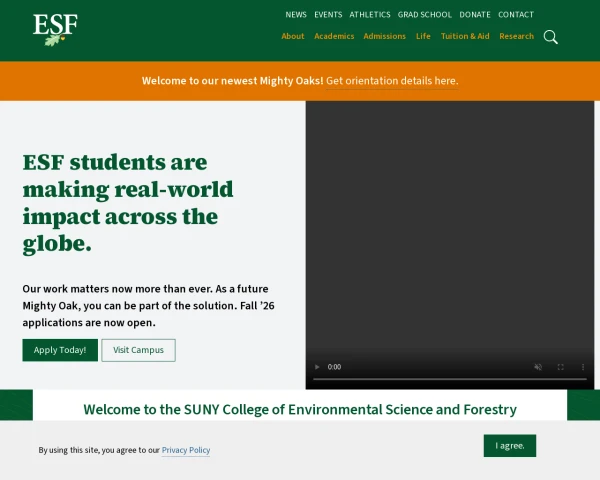Accept cookies with the 'I agree.' button
Viewport: 600px width, 480px height.
510,446
